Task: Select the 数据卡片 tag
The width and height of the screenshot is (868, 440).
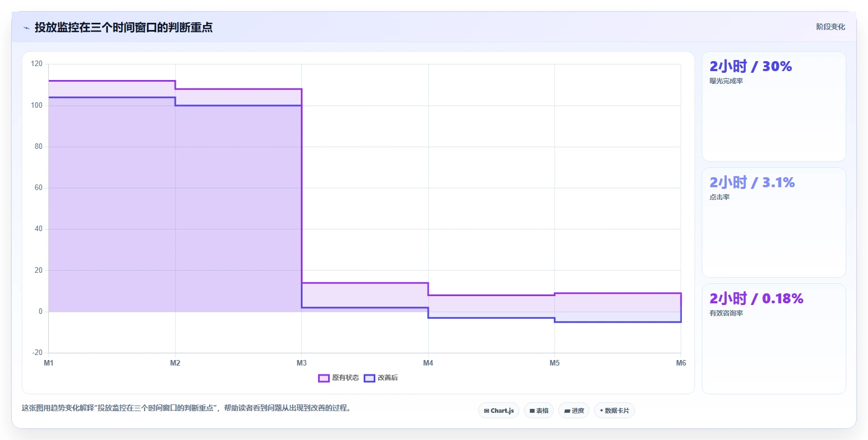Action: [x=614, y=411]
